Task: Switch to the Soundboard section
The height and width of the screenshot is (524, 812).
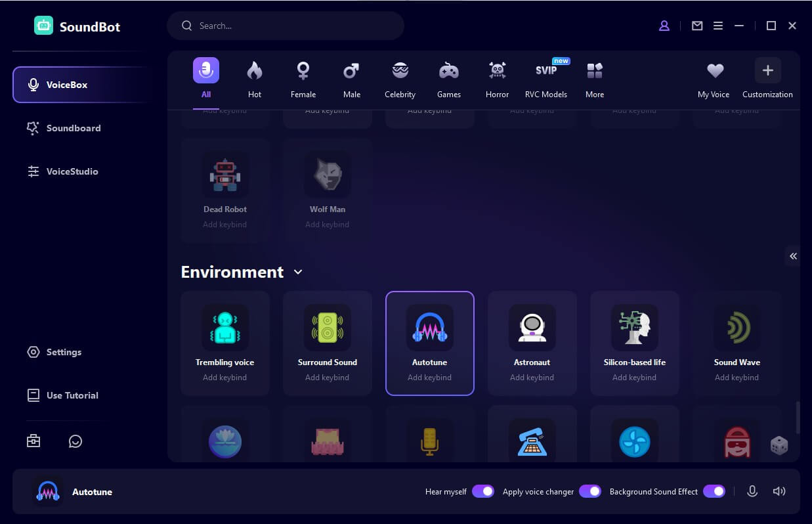Action: point(74,128)
